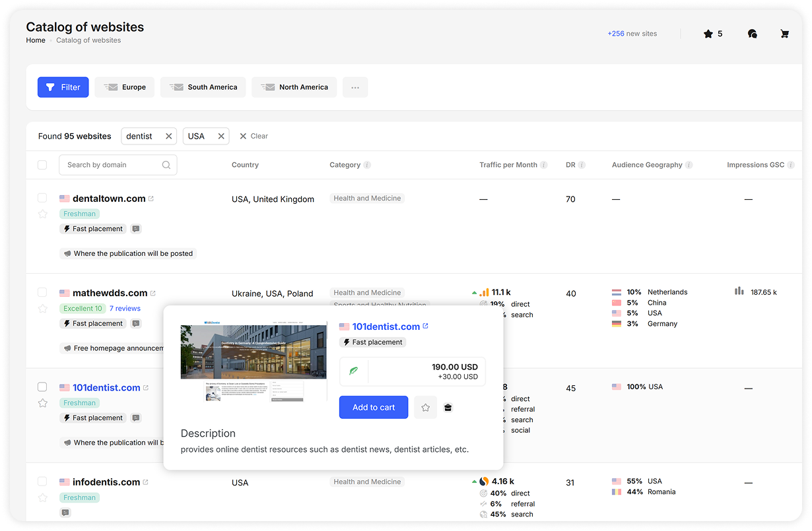Open 101dentist.com via its external link icon
This screenshot has height=531, width=812.
[x=425, y=326]
